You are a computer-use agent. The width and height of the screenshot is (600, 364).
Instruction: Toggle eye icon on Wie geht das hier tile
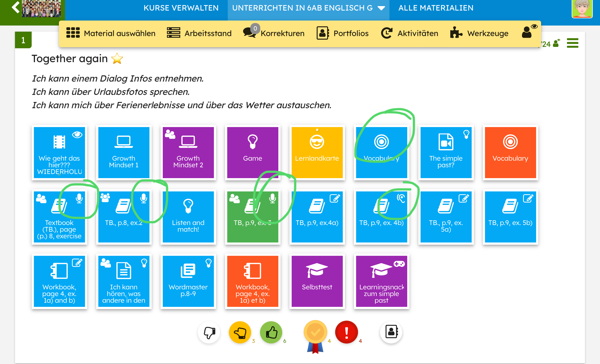click(x=77, y=135)
